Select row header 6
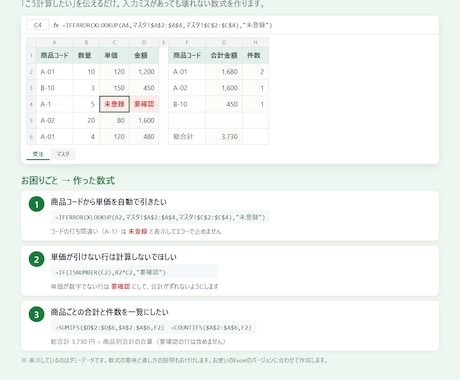 pyautogui.click(x=31, y=137)
